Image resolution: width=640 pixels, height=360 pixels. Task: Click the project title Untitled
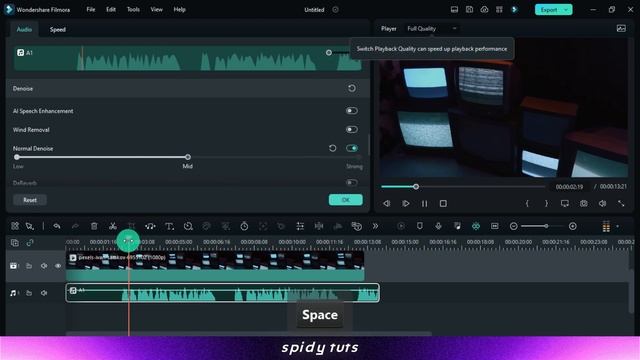pyautogui.click(x=314, y=10)
